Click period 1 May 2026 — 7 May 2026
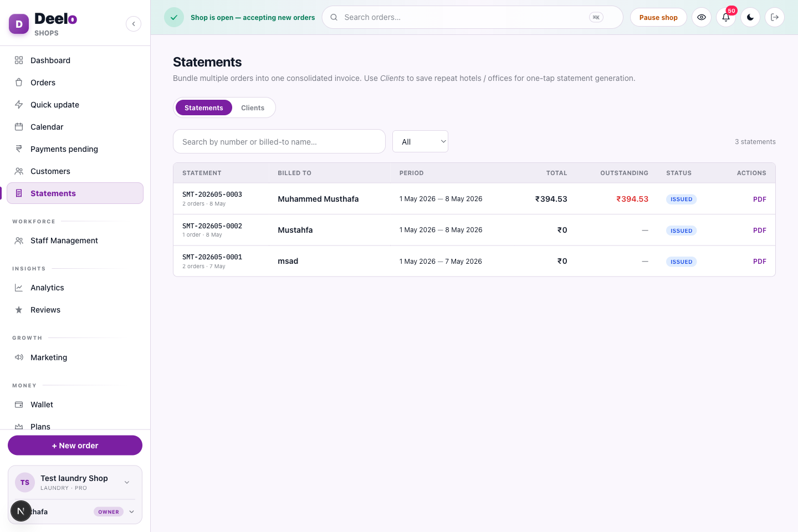Screen dimensions: 798x532 pyautogui.click(x=441, y=261)
